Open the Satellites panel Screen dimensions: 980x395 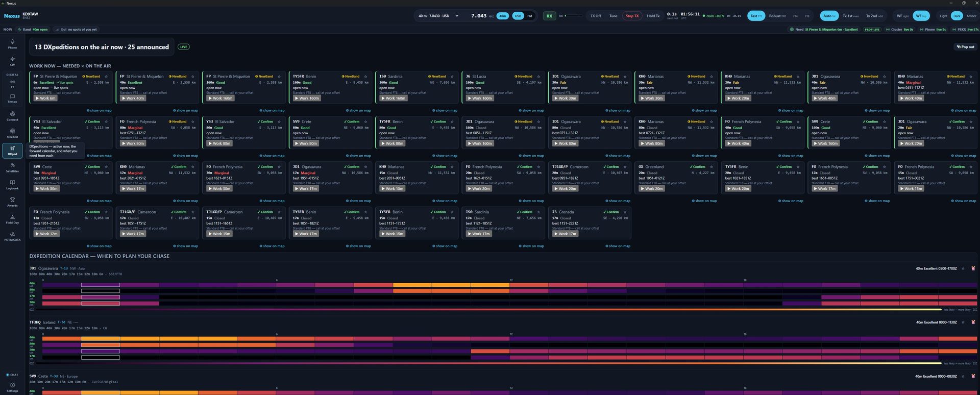pyautogui.click(x=12, y=167)
